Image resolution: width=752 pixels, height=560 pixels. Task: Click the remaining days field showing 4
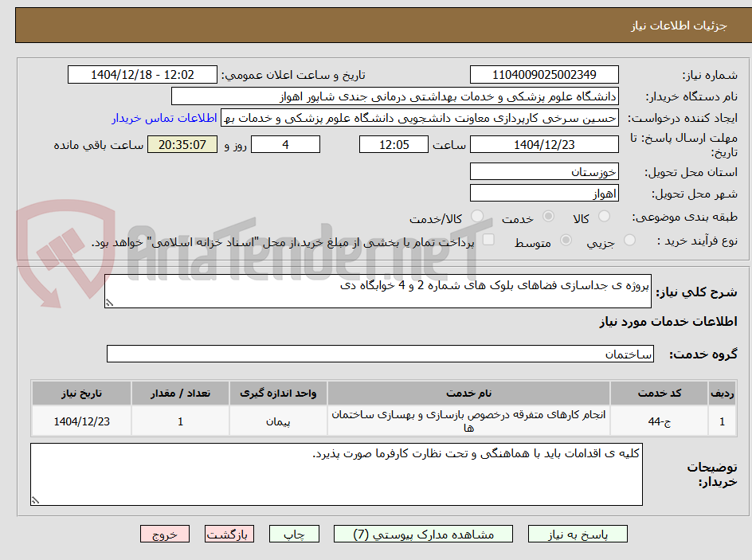point(285,144)
